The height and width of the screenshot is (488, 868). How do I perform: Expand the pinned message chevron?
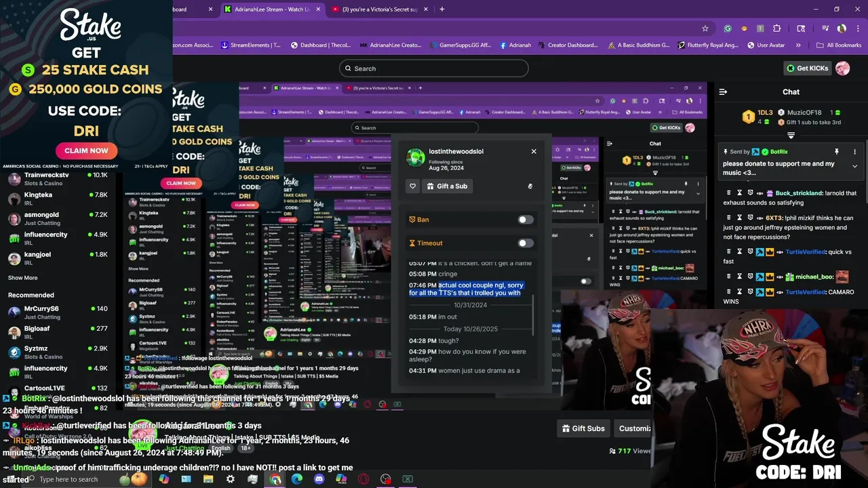point(854,166)
